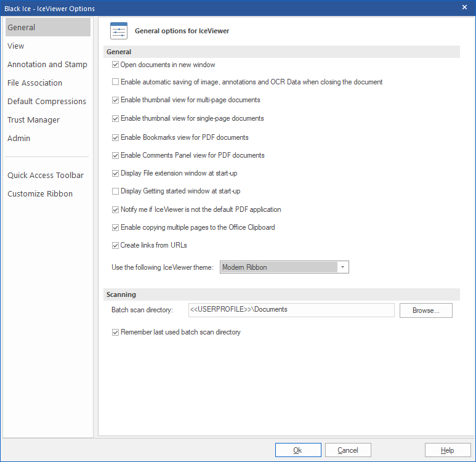Toggle Notify me if not default PDF application
476x462 pixels.
click(x=115, y=209)
